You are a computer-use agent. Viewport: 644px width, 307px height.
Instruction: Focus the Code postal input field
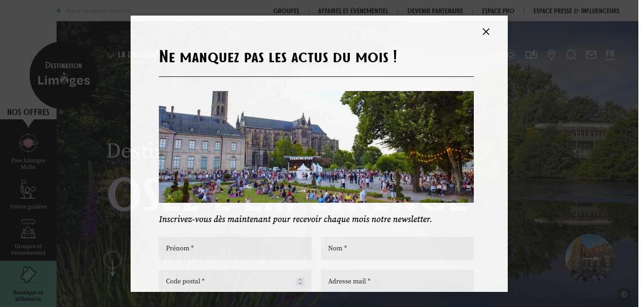point(235,281)
